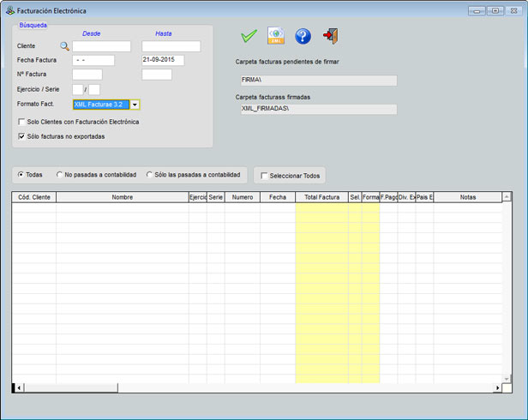Screen dimensions: 528x420
Task: Click the Total Factura column header
Action: tap(322, 197)
